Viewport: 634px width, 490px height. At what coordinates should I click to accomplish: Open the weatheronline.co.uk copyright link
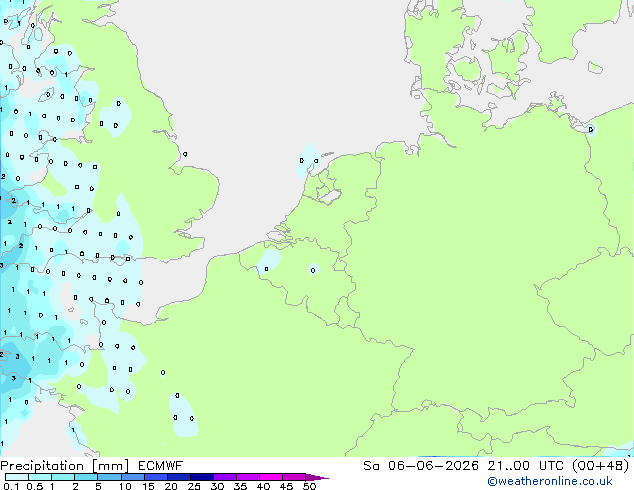[550, 481]
